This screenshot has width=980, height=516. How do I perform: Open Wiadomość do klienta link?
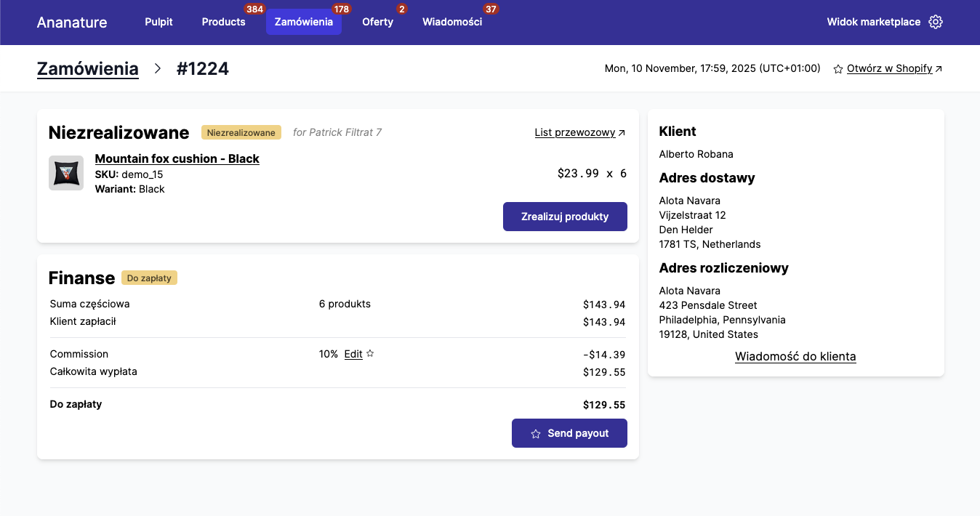[x=795, y=357]
